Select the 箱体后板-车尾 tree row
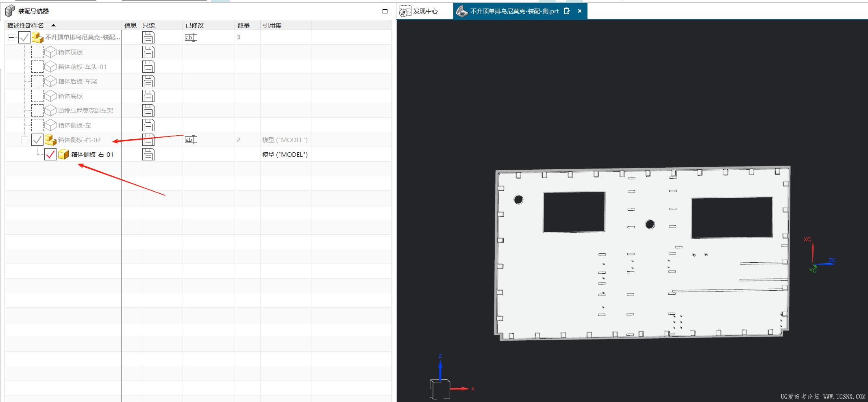 tap(77, 81)
